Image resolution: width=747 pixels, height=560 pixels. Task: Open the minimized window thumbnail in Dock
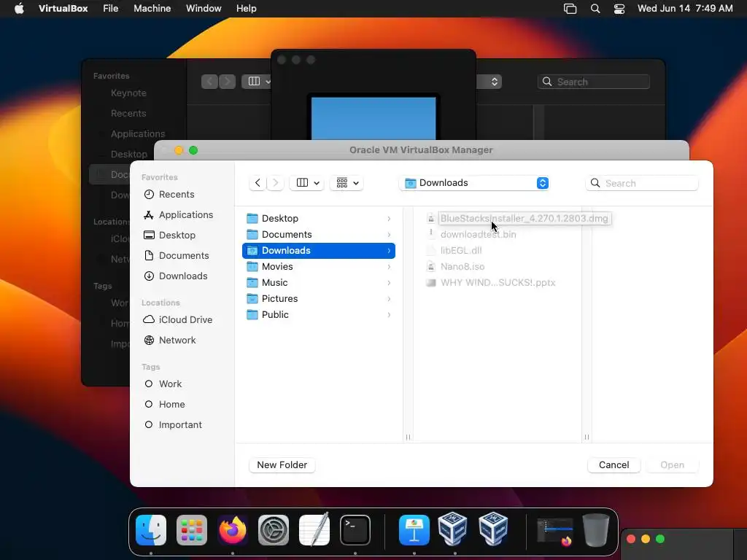[555, 532]
